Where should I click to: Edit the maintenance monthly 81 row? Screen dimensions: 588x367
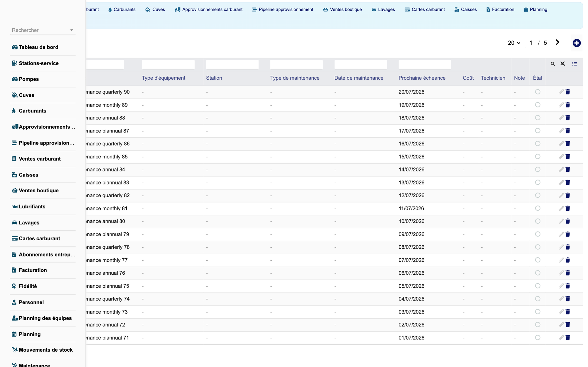click(561, 208)
